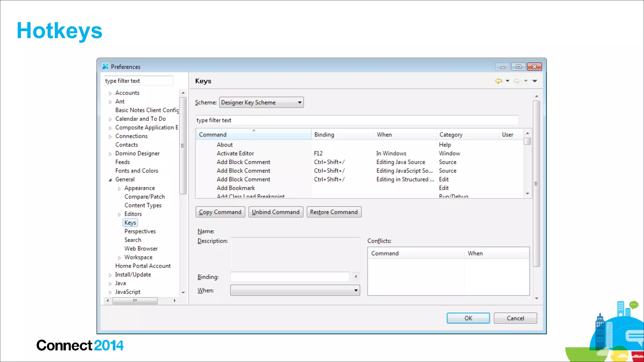Click the OK button
This screenshot has width=644, height=362.
point(468,318)
